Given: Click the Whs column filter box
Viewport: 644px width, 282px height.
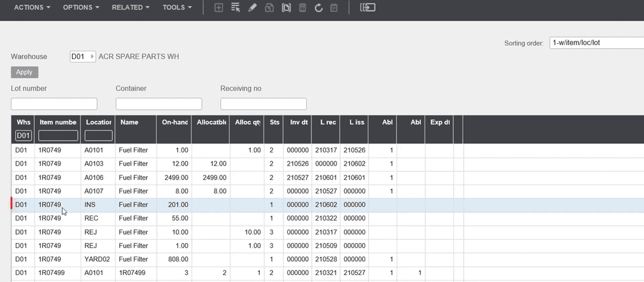Looking at the screenshot, I should click(x=24, y=135).
